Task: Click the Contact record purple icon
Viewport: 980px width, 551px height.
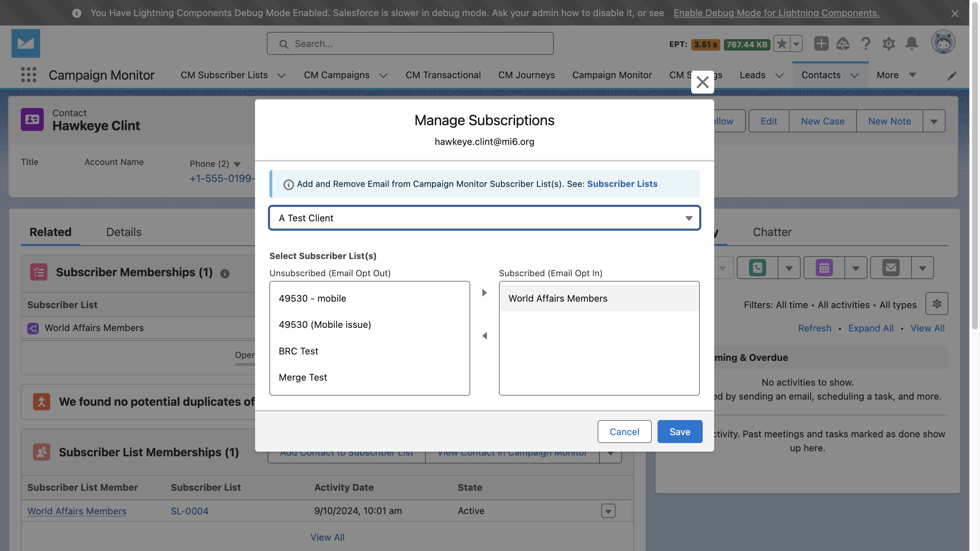Action: coord(32,119)
